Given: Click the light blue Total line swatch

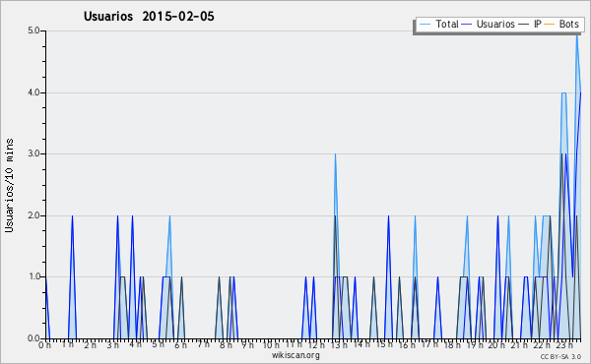Looking at the screenshot, I should 425,25.
